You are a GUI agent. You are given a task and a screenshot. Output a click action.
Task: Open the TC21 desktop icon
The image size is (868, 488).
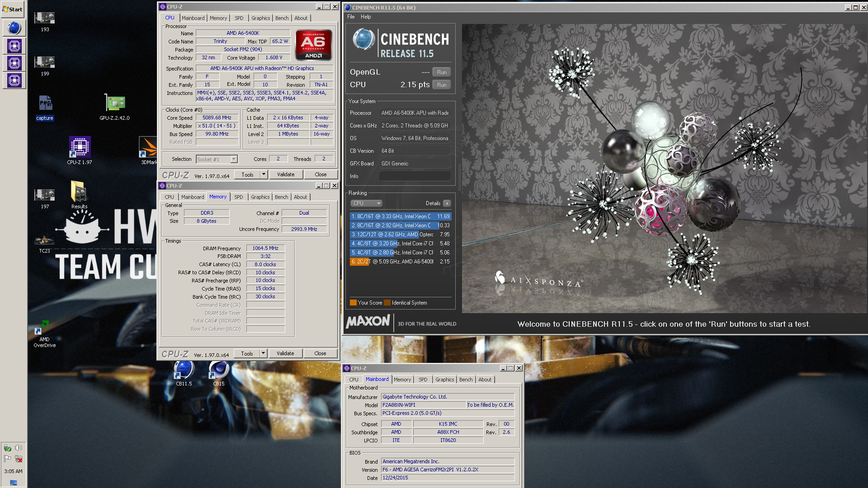(x=45, y=242)
